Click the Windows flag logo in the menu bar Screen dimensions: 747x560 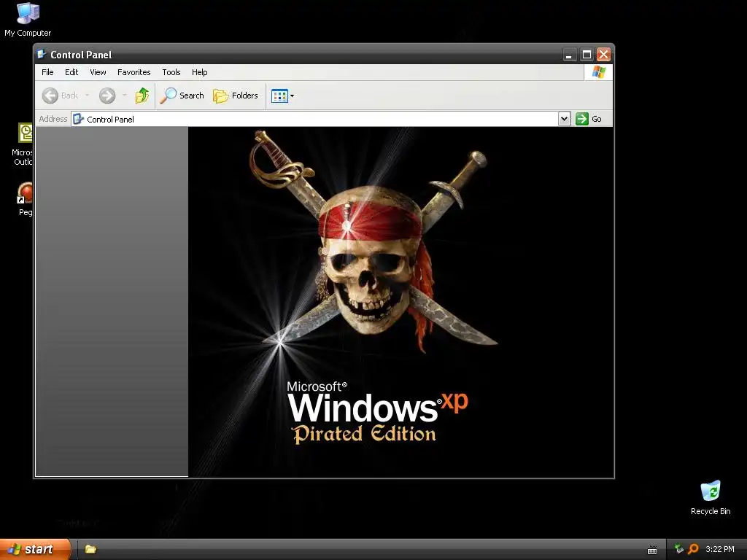coord(598,72)
